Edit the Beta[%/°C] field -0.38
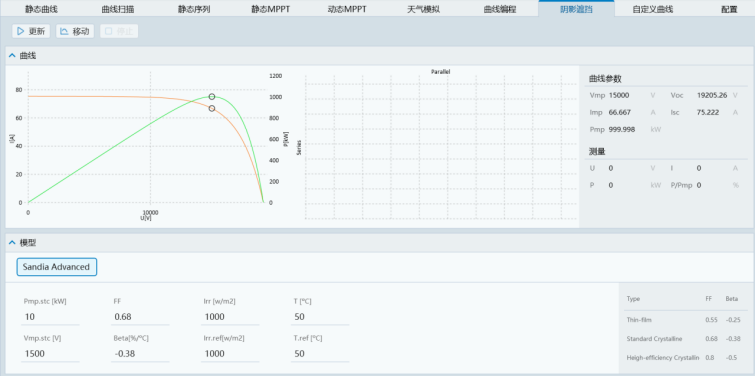This screenshot has height=376, width=755. pos(141,354)
